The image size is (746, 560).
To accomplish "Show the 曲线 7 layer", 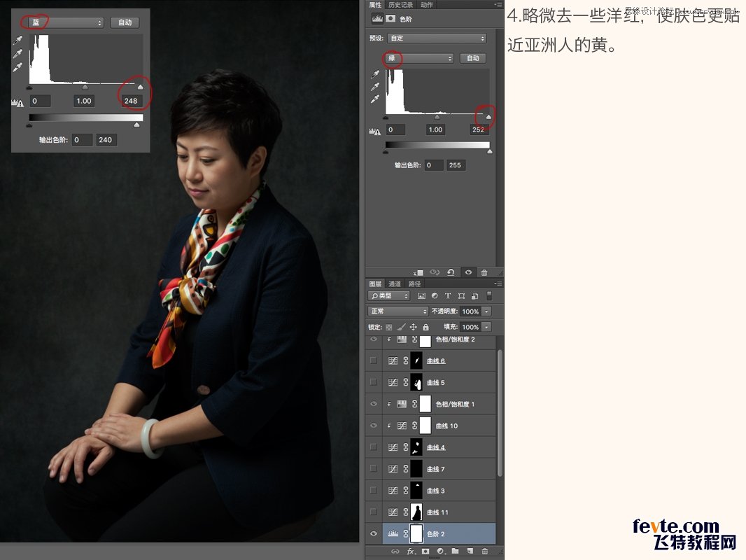I will [374, 468].
